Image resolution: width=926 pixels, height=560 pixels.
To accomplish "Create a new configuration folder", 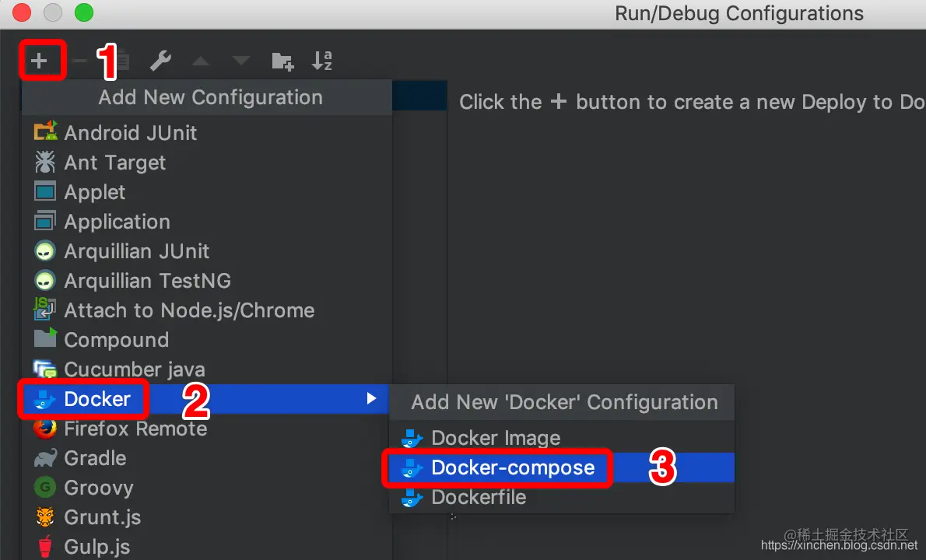I will pos(282,60).
